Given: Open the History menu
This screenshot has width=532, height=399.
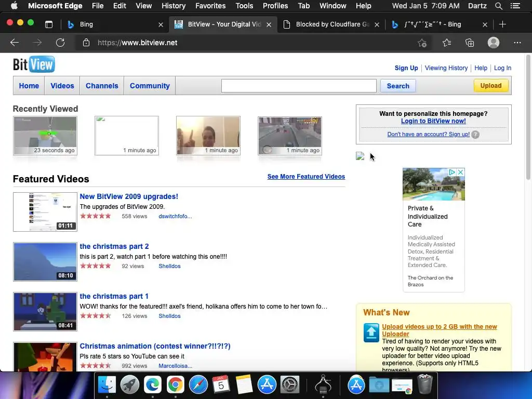Looking at the screenshot, I should coord(174,6).
